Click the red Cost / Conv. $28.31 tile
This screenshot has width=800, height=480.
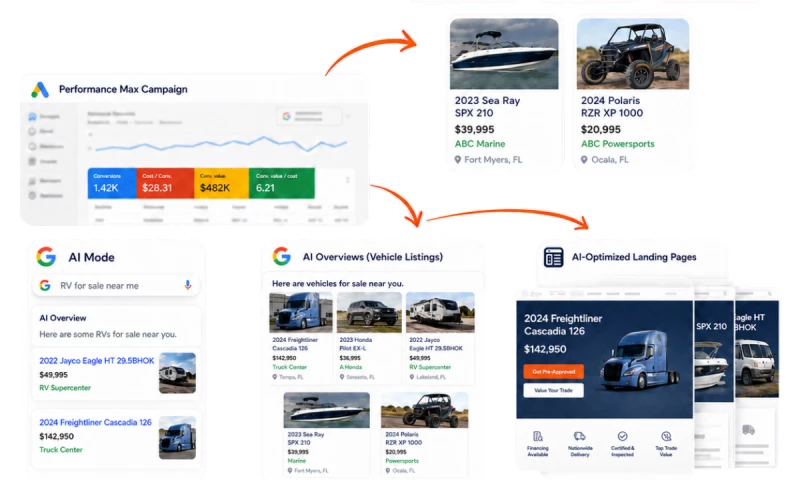tap(165, 183)
